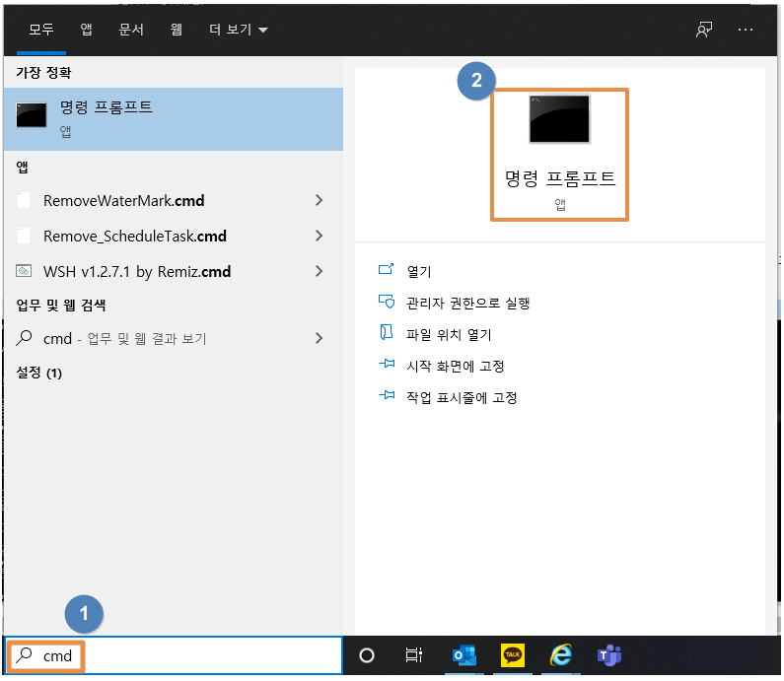The image size is (784, 681).
Task: Click the pin icon beside 작업 표시줄에 고정
Action: coord(387,395)
